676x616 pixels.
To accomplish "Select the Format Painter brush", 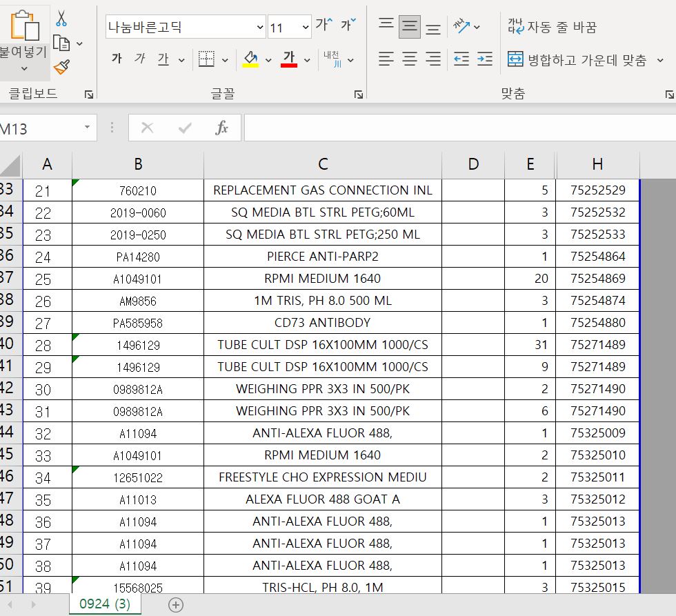I will pyautogui.click(x=61, y=67).
